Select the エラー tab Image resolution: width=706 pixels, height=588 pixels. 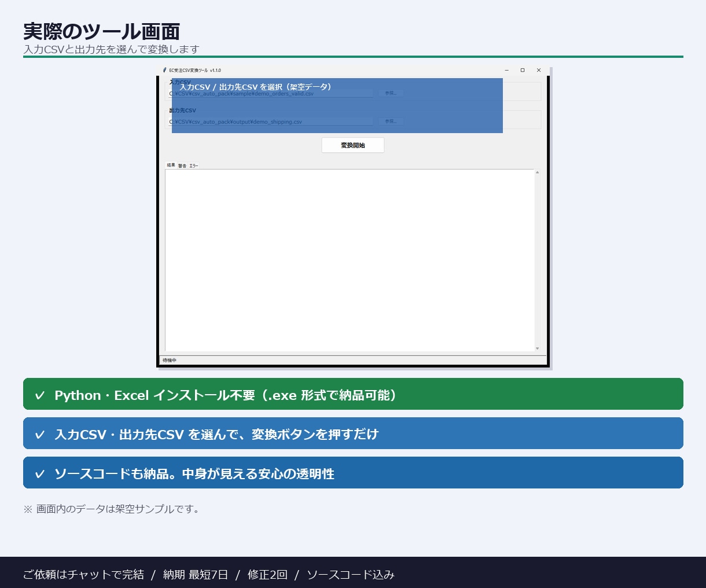193,166
